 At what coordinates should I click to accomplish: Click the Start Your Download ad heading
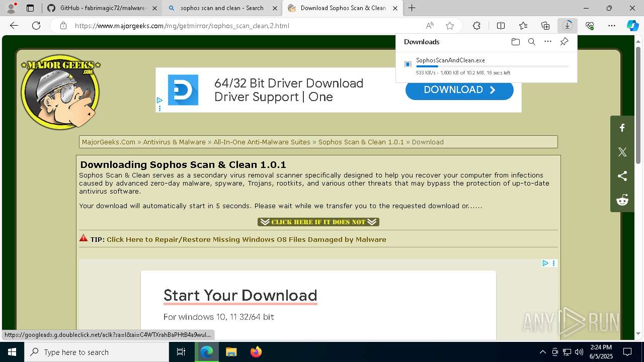240,295
